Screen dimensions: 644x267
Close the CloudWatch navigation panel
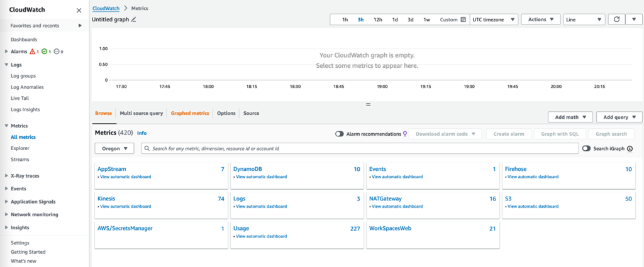coord(79,10)
